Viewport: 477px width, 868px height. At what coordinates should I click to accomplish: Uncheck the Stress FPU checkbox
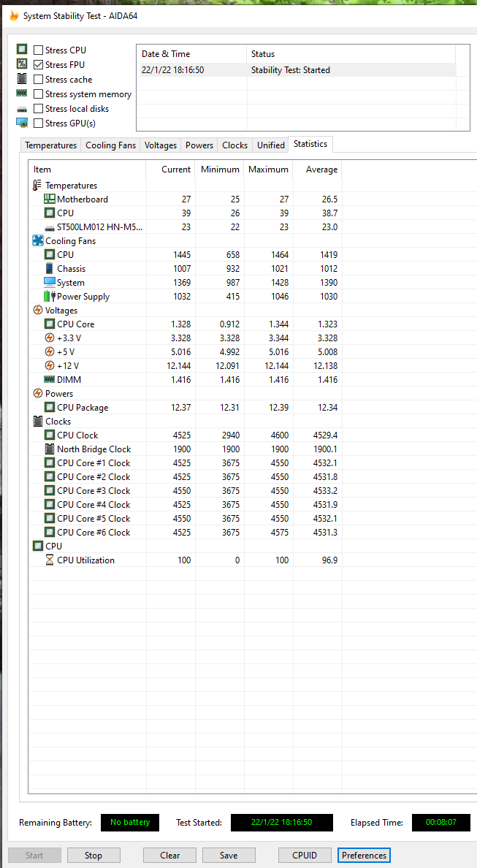[38, 65]
